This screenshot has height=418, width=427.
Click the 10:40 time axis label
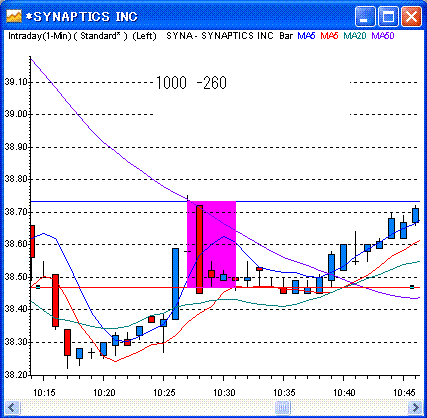pos(344,393)
